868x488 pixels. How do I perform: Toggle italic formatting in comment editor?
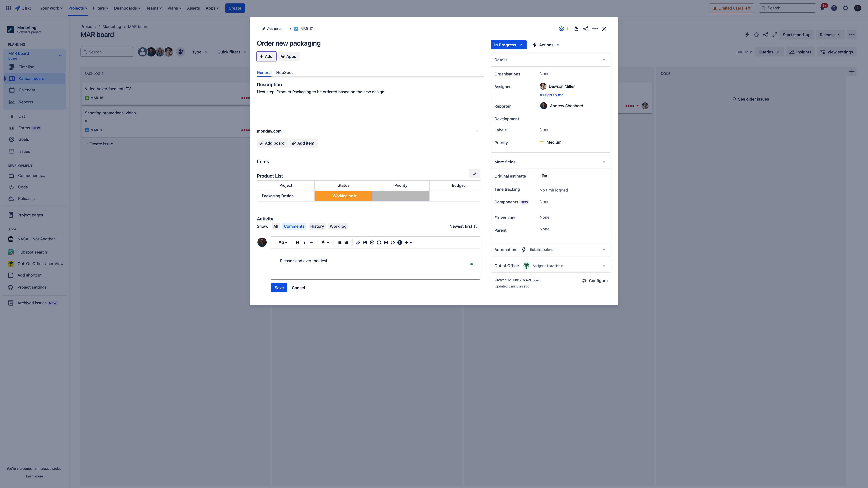305,242
